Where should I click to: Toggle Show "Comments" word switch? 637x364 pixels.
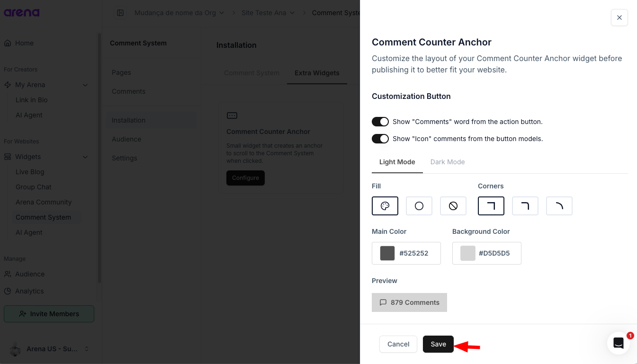(380, 122)
